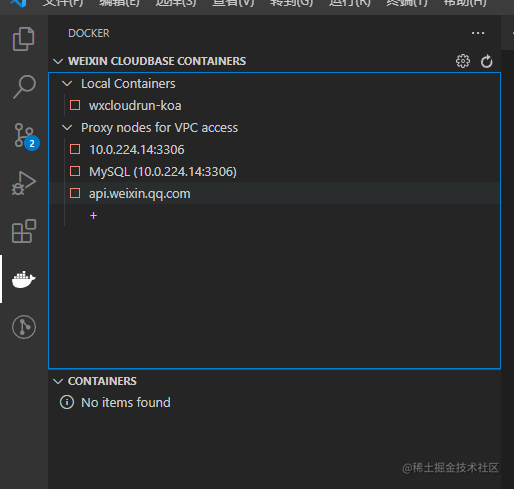514x489 pixels.
Task: Toggle status square for MySQL proxy node
Action: pos(75,171)
